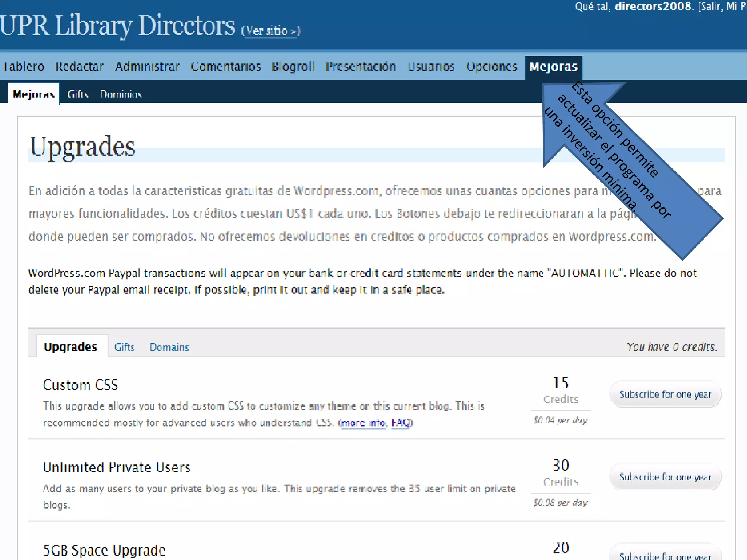Viewport: 747px width, 560px height.
Task: Open Comentarios in the navigation bar
Action: point(226,67)
